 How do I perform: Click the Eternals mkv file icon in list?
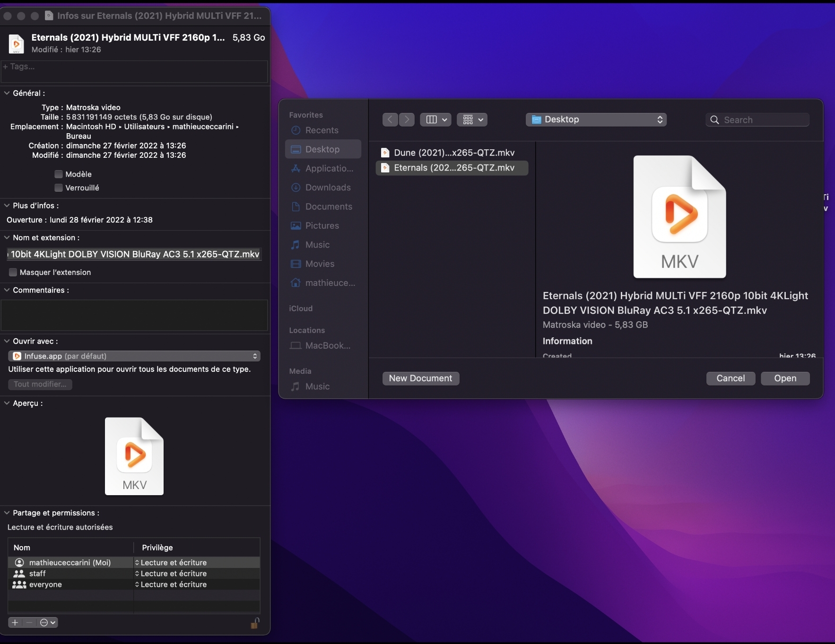(x=385, y=168)
